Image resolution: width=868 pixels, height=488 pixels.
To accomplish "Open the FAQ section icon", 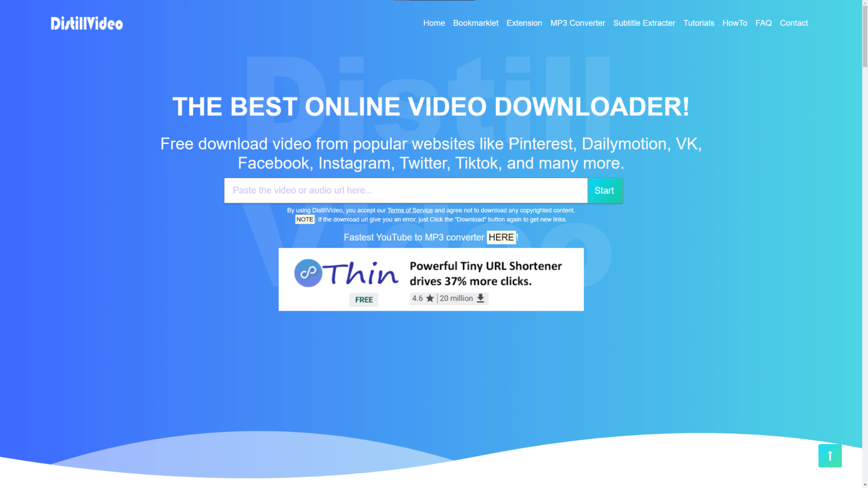I will coord(764,23).
